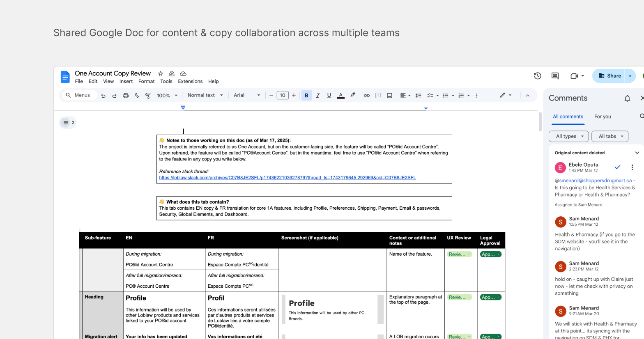Image resolution: width=644 pixels, height=339 pixels.
Task: Open the text alignment dropdown
Action: pyautogui.click(x=405, y=95)
